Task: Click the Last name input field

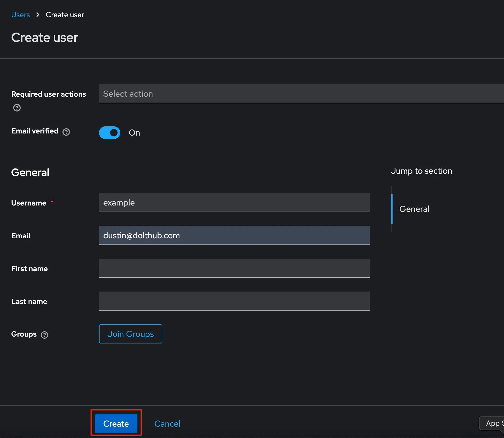Action: coord(234,301)
